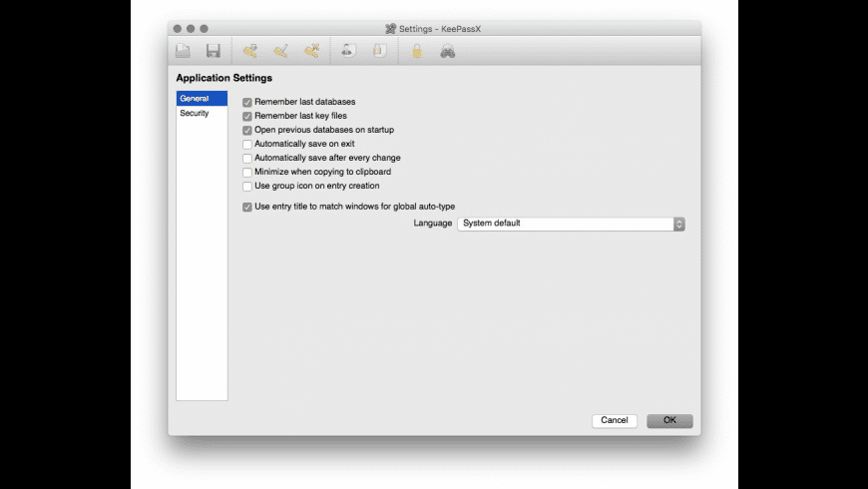
Task: Enable Automatically save on exit
Action: pyautogui.click(x=247, y=144)
